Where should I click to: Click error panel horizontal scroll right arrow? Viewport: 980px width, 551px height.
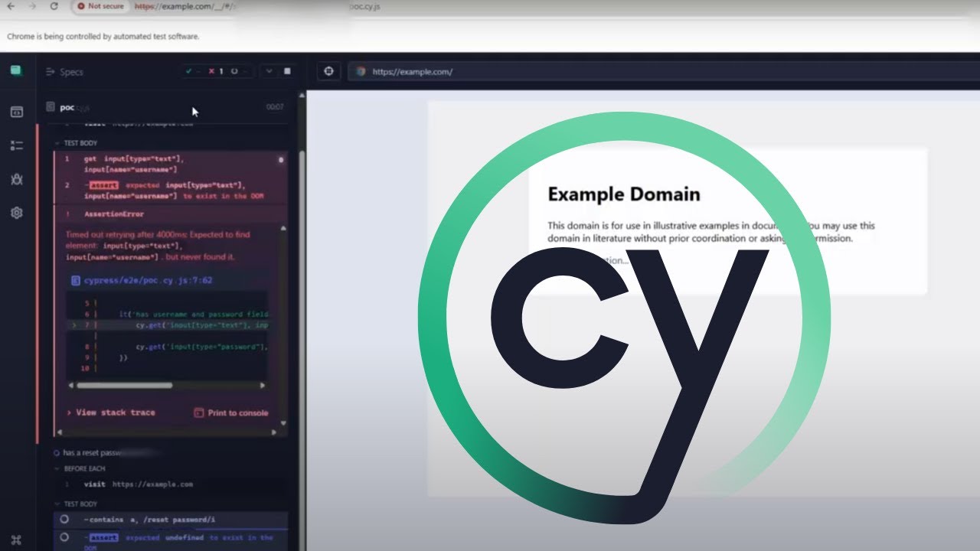pos(275,432)
